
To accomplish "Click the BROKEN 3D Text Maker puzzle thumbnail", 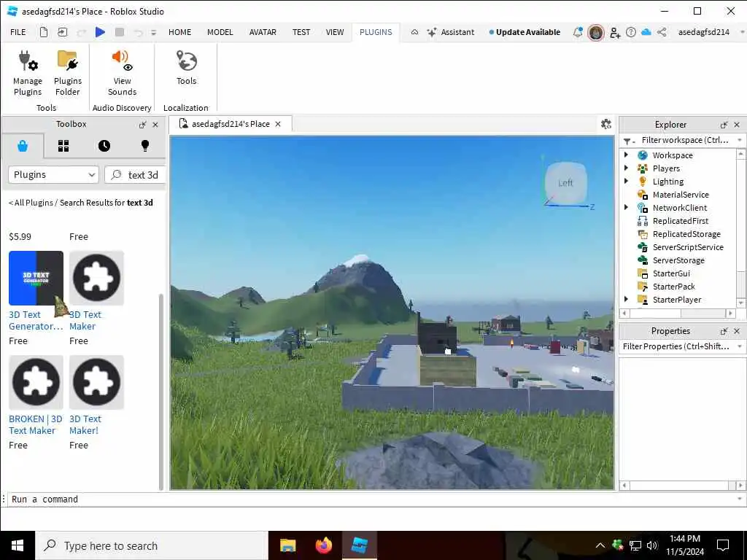I will click(36, 382).
